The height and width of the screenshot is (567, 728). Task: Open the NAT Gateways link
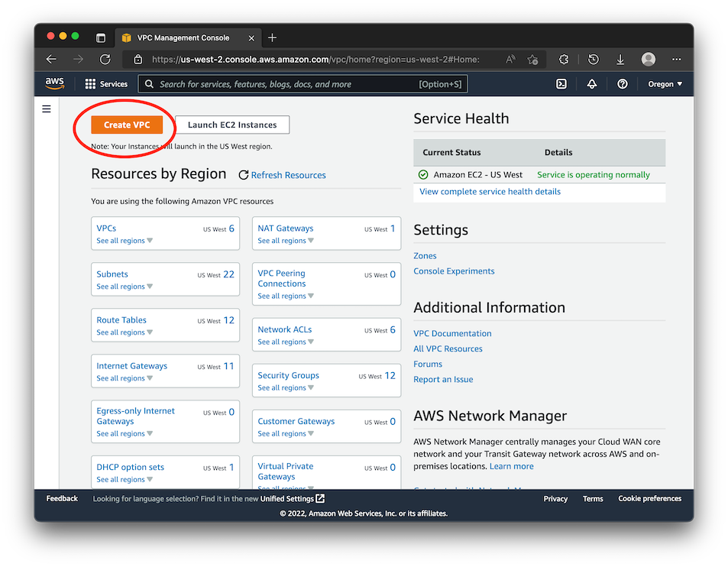(x=286, y=228)
